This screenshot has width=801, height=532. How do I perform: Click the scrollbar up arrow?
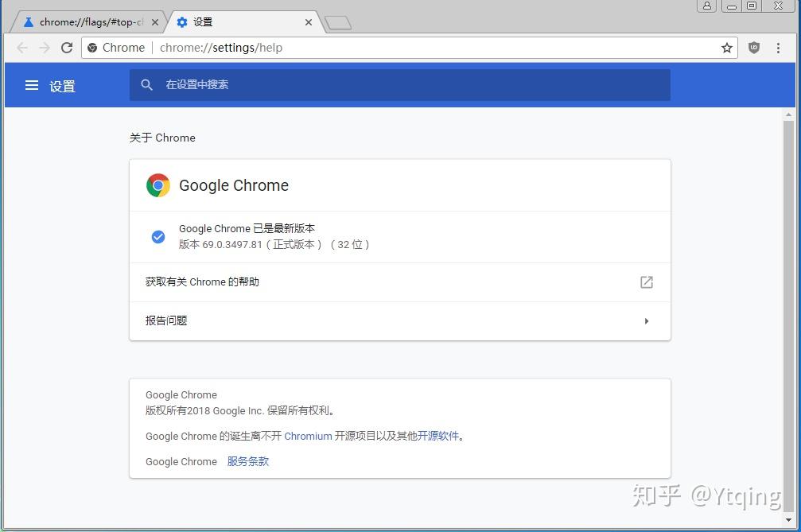coord(789,115)
